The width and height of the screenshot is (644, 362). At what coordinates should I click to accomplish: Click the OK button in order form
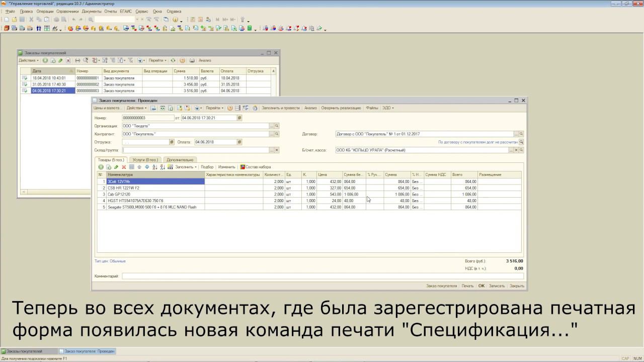(x=481, y=286)
